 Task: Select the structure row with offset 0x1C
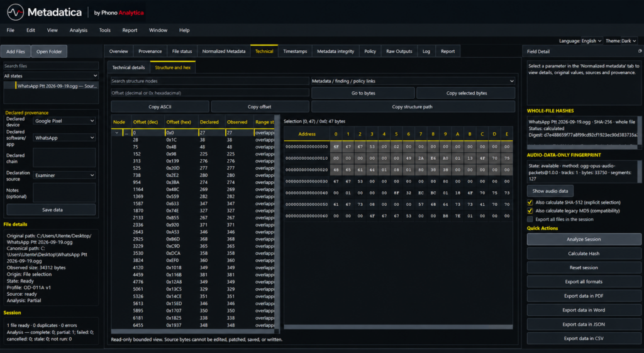[x=192, y=140]
